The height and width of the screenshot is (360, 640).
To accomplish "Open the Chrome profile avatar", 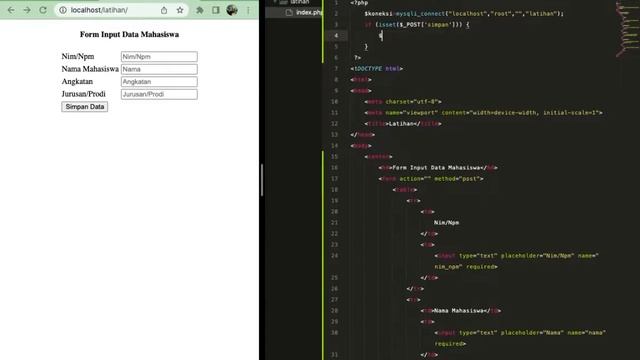I will (x=232, y=10).
